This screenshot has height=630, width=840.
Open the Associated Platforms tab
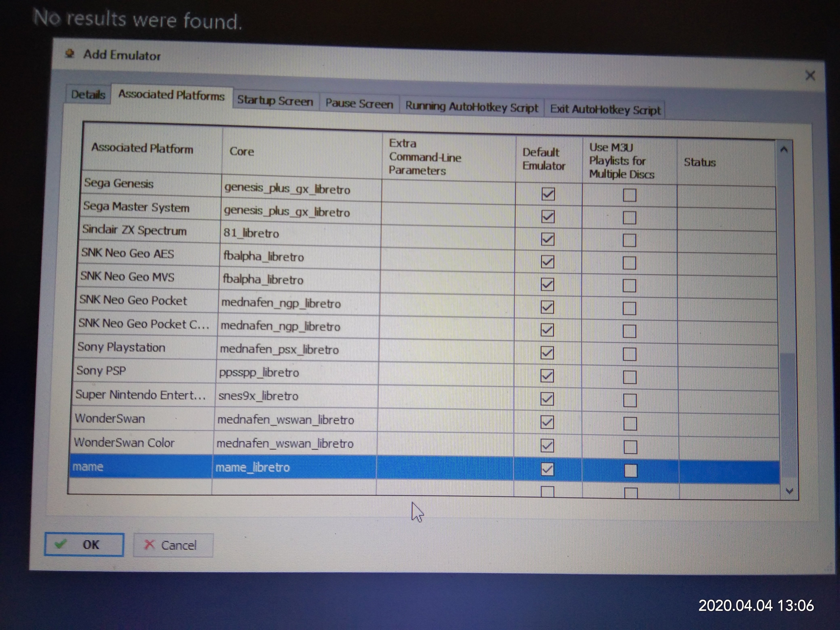click(x=171, y=95)
